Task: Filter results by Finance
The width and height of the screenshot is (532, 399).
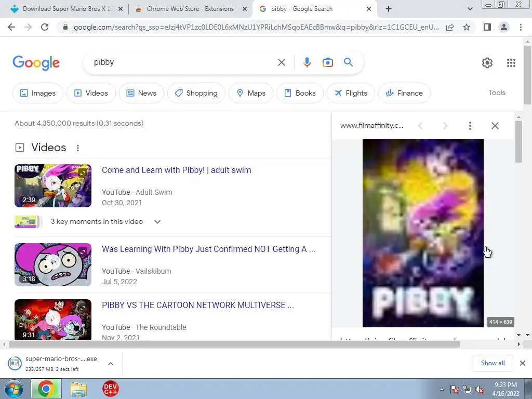Action: pos(404,93)
